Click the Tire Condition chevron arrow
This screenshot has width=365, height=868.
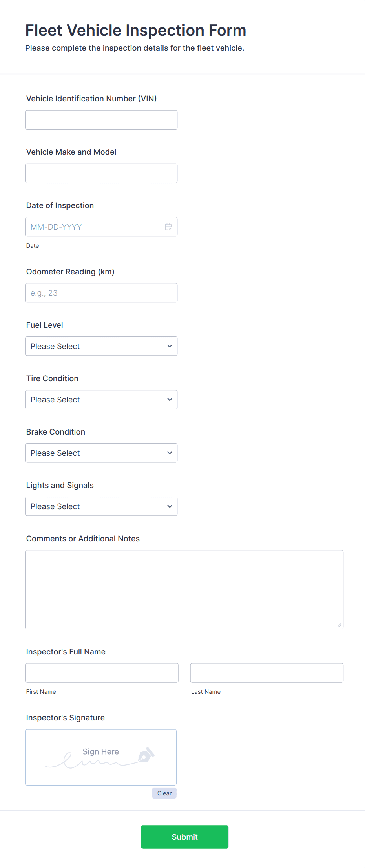tap(170, 400)
